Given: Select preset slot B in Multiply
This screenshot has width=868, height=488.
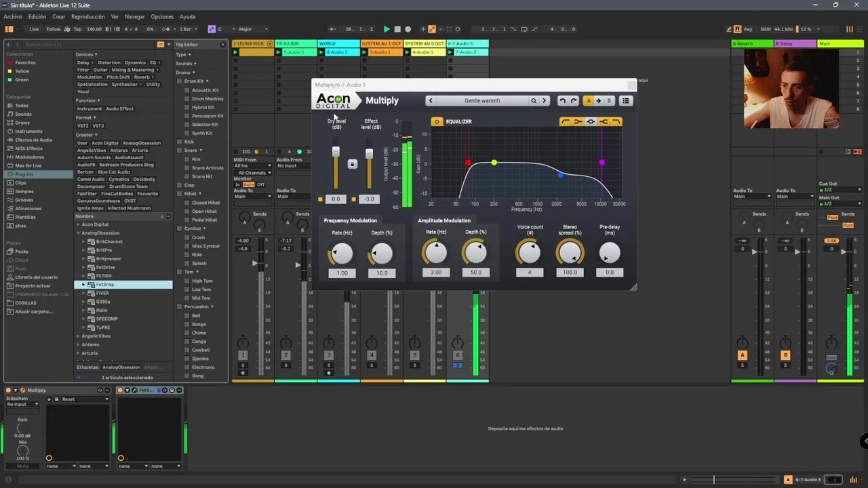Looking at the screenshot, I should (609, 101).
